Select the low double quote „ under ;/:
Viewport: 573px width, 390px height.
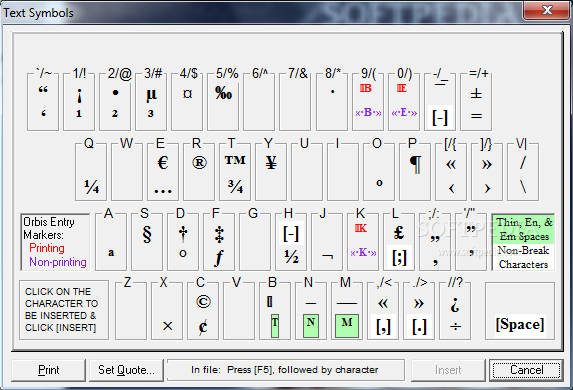[435, 239]
